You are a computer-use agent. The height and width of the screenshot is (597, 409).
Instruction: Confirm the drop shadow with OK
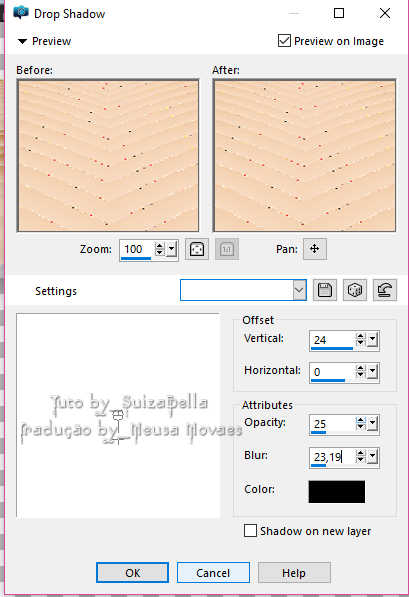133,573
